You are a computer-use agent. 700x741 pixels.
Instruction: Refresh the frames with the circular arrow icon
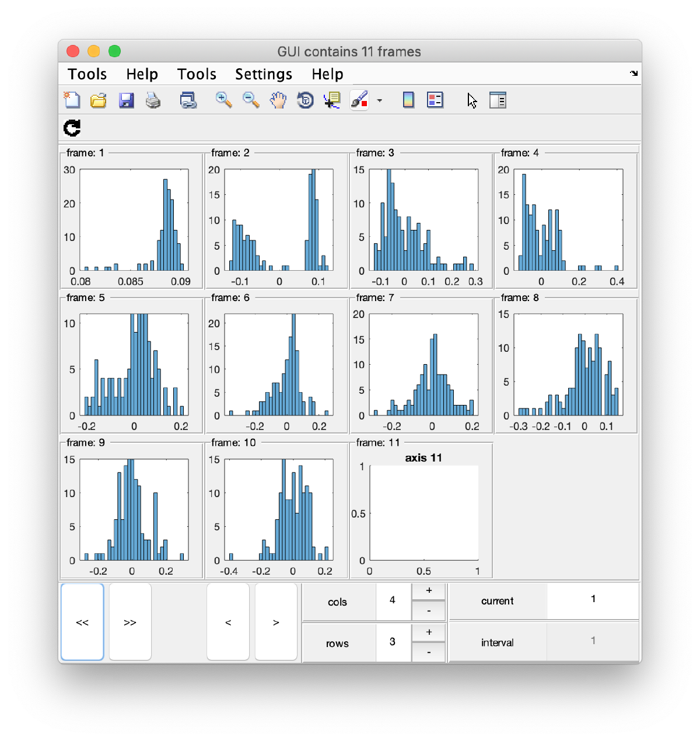tap(72, 127)
